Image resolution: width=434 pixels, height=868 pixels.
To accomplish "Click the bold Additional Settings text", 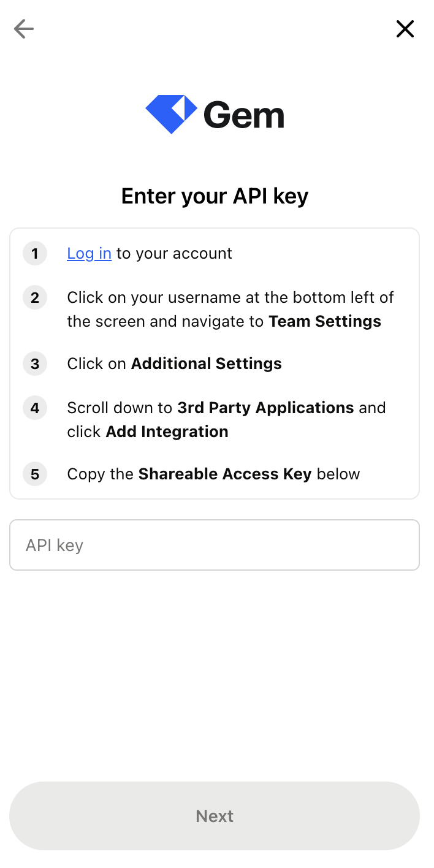I will 207,364.
